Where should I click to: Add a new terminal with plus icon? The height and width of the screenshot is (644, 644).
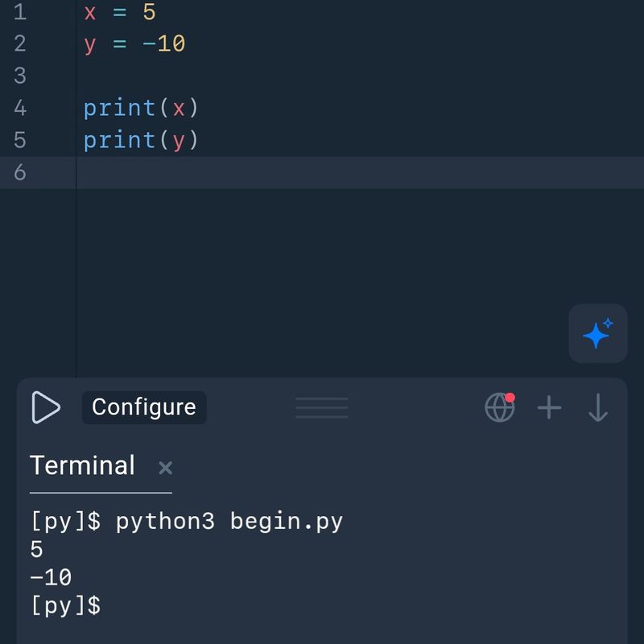click(549, 407)
